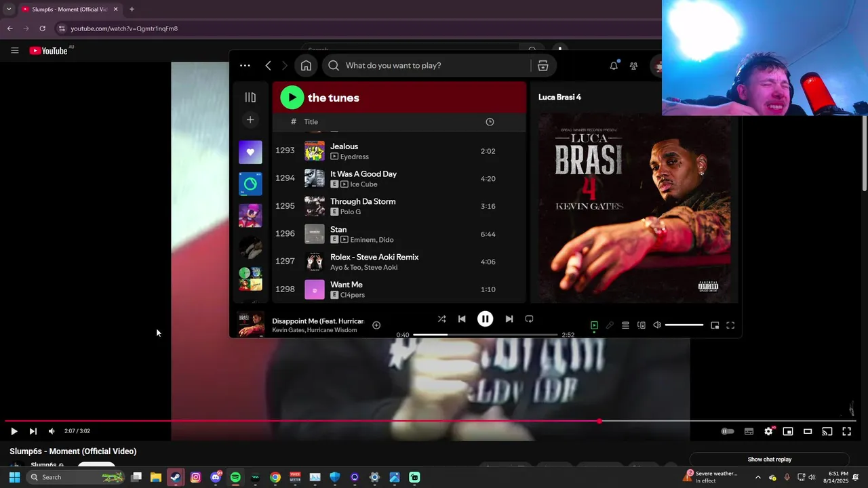Go back in Spotify navigation
868x488 pixels.
pos(269,66)
